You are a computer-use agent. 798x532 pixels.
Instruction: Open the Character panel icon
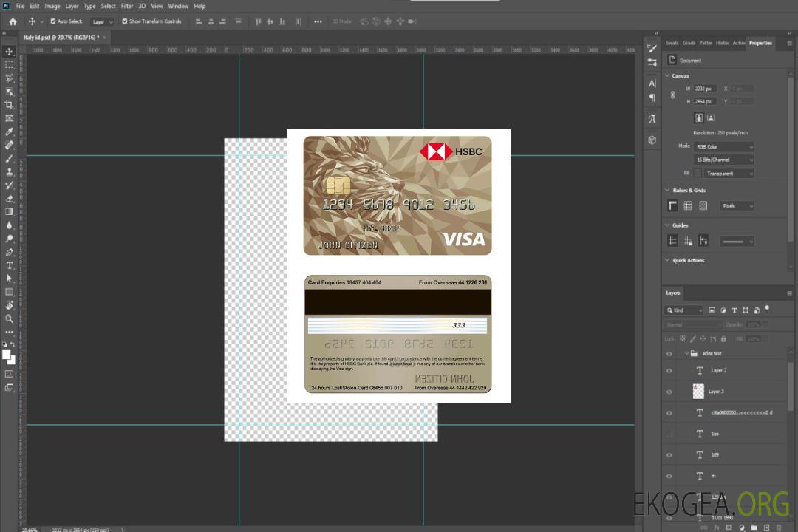click(652, 83)
